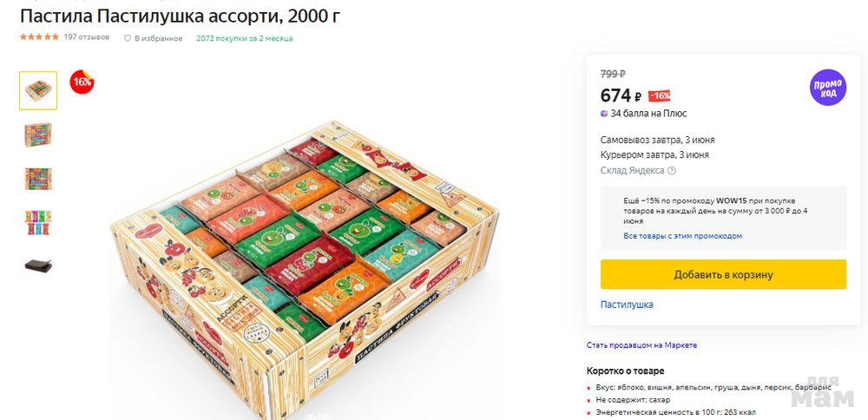Select the fourth thumbnail with pastila packs
Viewport: 868px width, 420px height.
pyautogui.click(x=38, y=222)
